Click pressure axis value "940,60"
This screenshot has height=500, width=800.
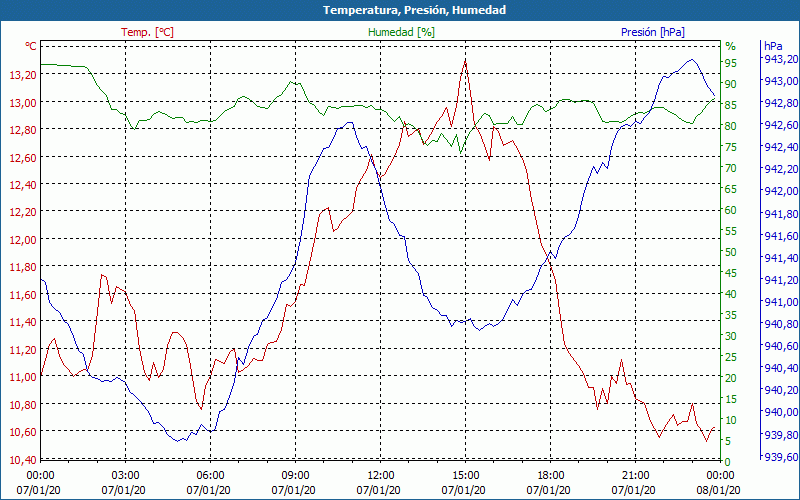pos(782,346)
